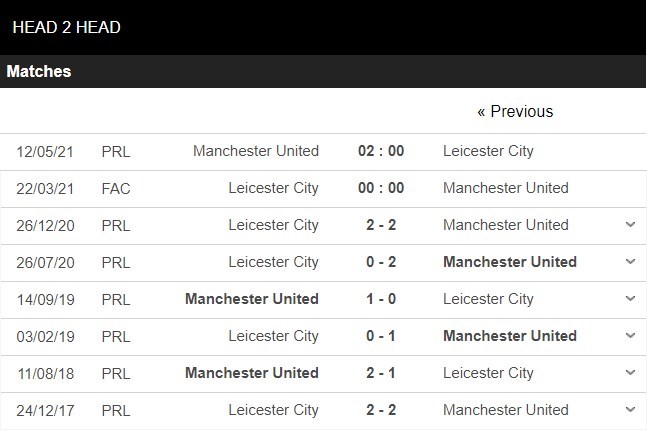This screenshot has height=433, width=647.
Task: Click the 00 : 00 FAC match time
Action: coord(381,188)
